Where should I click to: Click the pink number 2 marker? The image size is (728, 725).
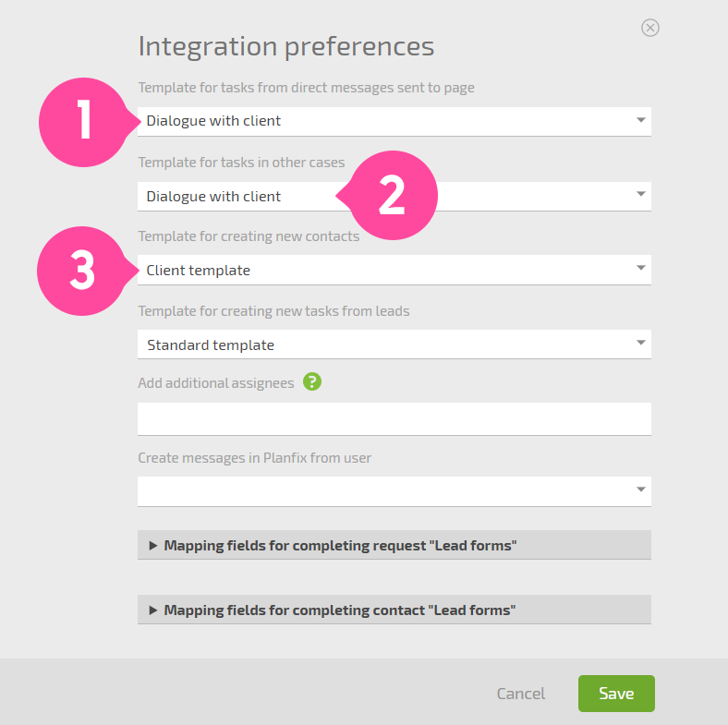point(391,196)
